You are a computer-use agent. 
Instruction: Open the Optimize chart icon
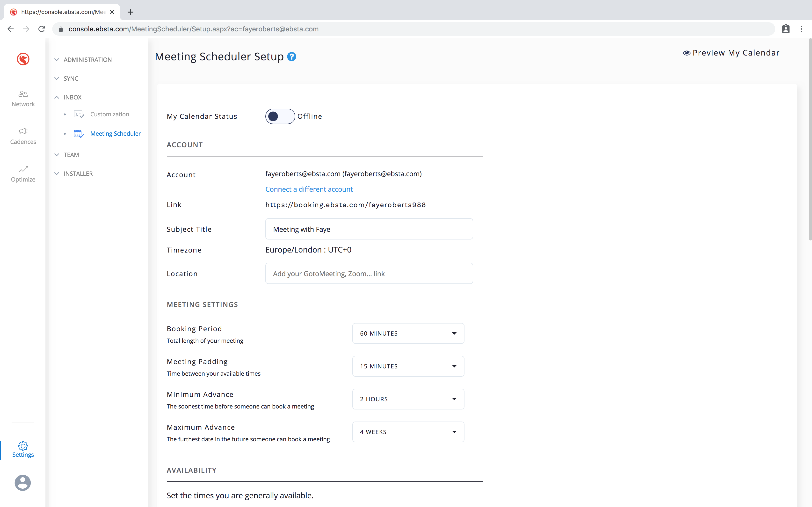[x=23, y=169]
